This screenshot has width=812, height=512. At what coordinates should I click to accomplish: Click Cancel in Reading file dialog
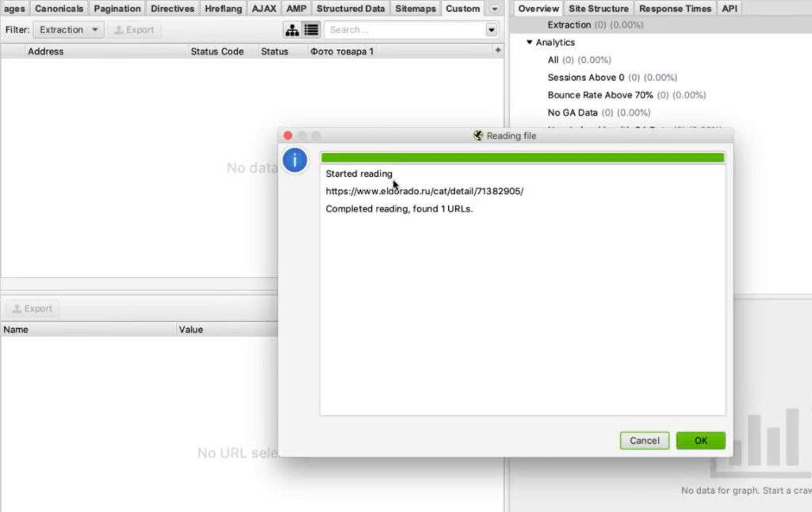click(644, 441)
